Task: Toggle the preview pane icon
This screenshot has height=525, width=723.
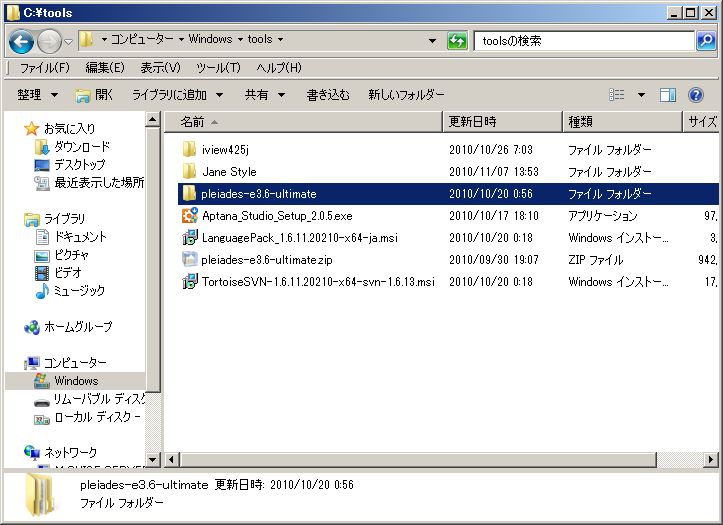Action: tap(668, 95)
